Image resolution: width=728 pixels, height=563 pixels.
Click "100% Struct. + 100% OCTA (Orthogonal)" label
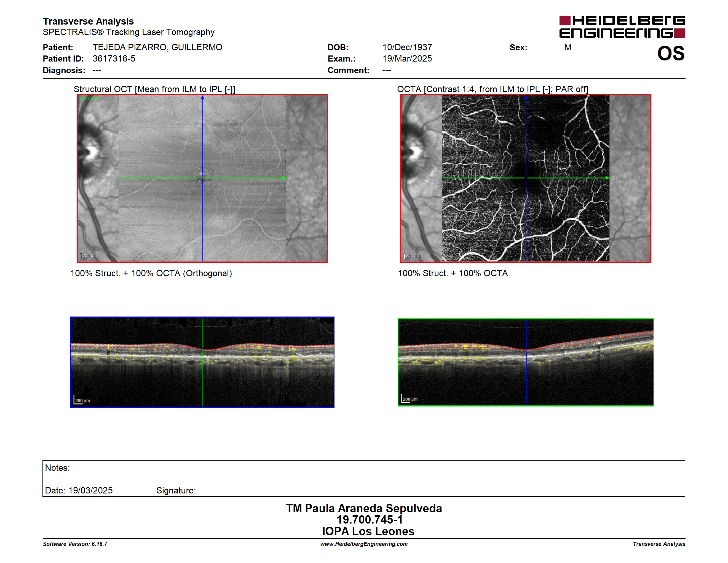pyautogui.click(x=151, y=273)
